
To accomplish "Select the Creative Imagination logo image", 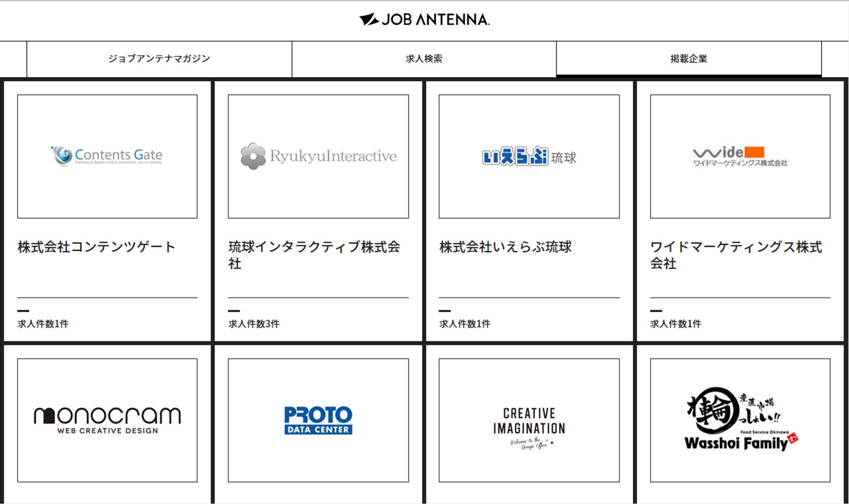I will point(529,420).
